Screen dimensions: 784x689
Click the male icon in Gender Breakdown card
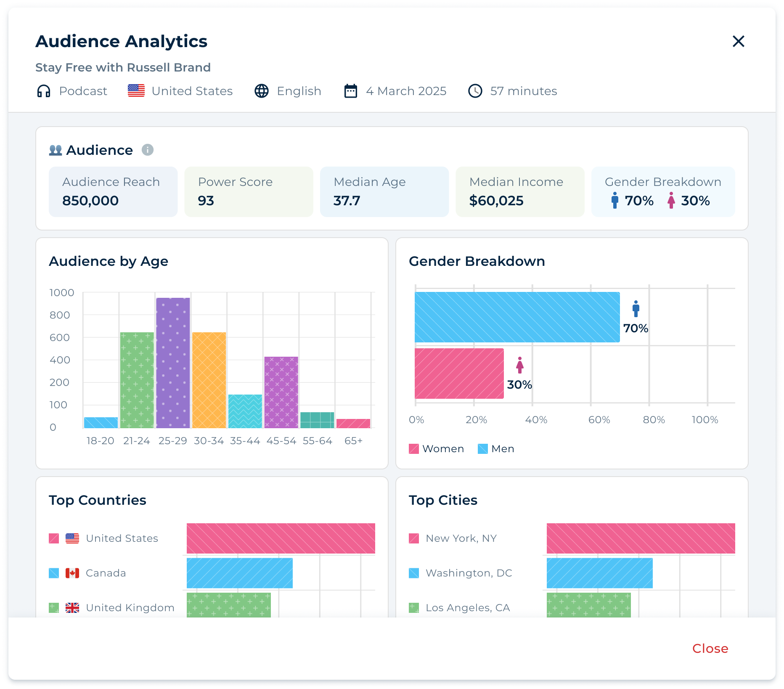click(615, 201)
